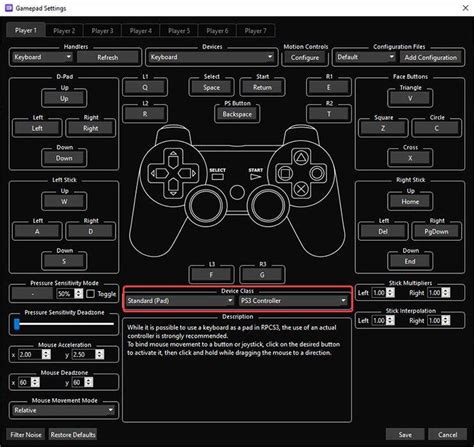Image resolution: width=474 pixels, height=447 pixels.
Task: Rebind the Triangle face button V
Action: [x=410, y=99]
